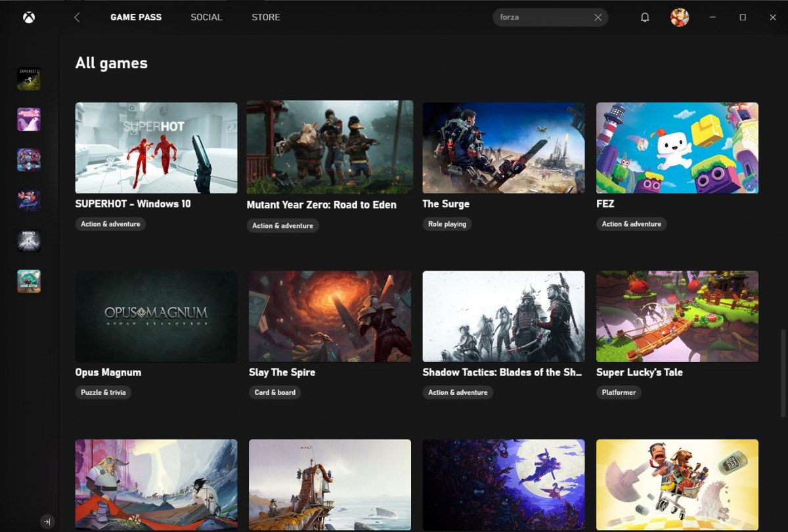
Task: Select the GAME PASS tab
Action: click(136, 17)
